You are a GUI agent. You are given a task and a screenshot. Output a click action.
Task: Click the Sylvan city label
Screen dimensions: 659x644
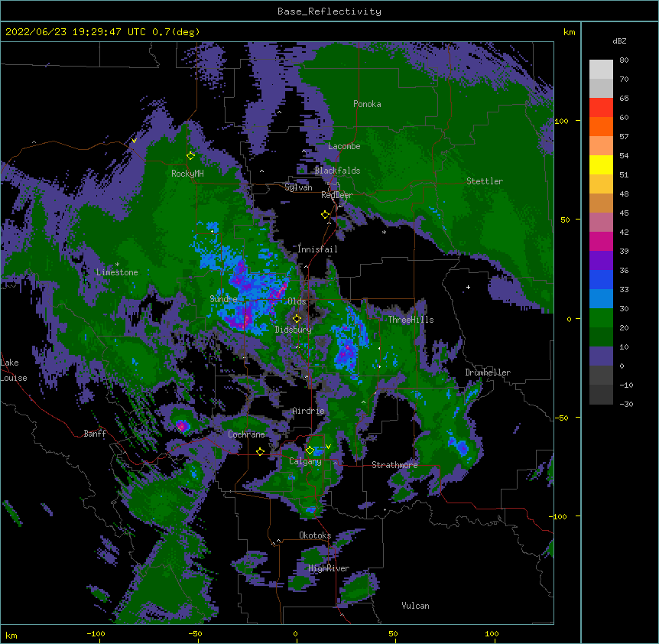[298, 187]
